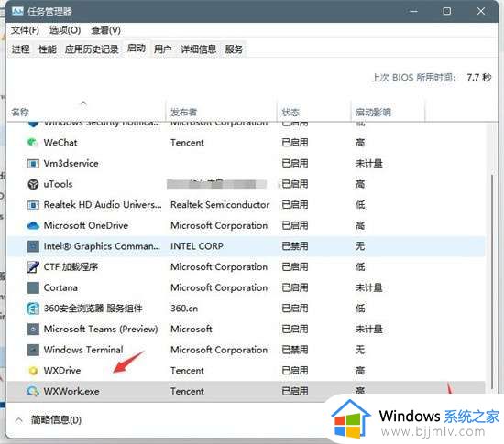This screenshot has height=444, width=504.
Task: Select the uTools entry name
Action: click(x=58, y=184)
